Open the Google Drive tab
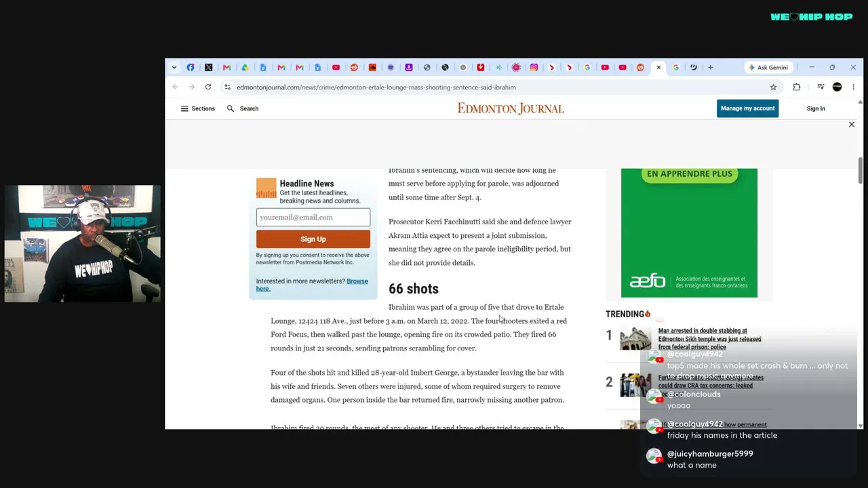Screen dimensions: 868x488 [x=245, y=68]
